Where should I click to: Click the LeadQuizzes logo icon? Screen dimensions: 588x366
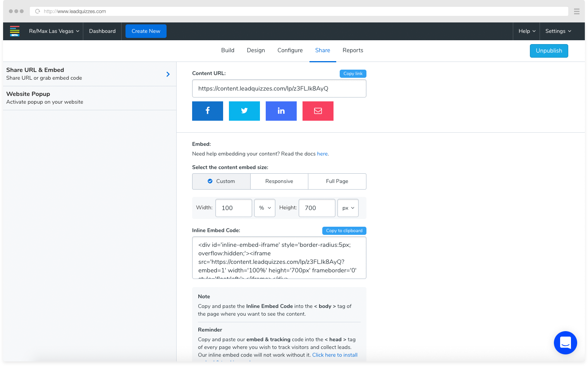pos(15,31)
